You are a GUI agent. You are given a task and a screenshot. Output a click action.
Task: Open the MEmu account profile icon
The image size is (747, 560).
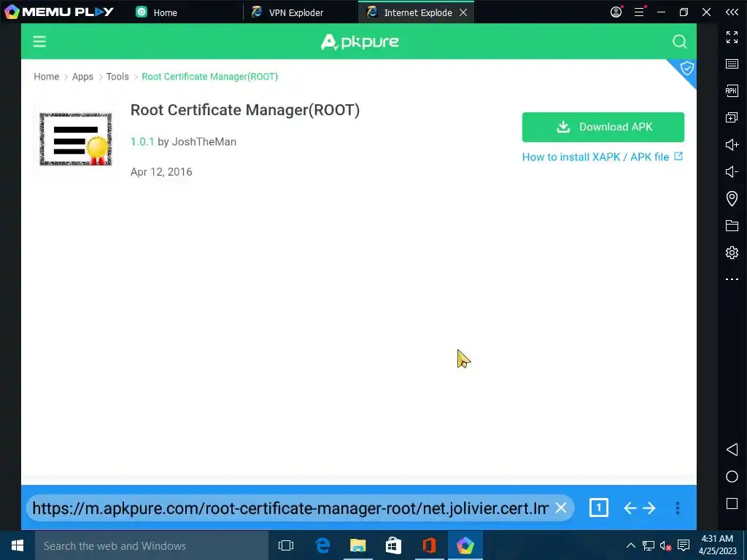coord(616,12)
